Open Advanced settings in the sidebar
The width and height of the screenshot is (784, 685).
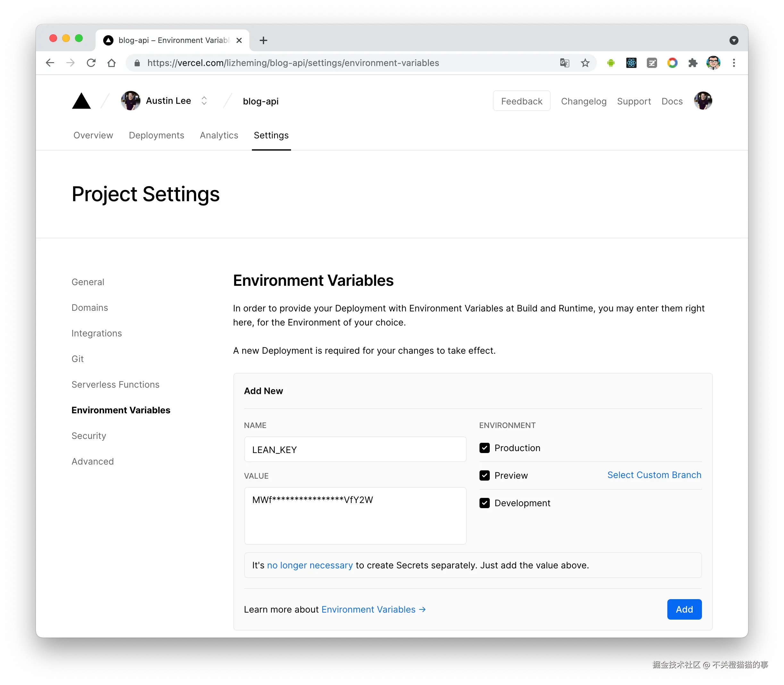coord(93,461)
